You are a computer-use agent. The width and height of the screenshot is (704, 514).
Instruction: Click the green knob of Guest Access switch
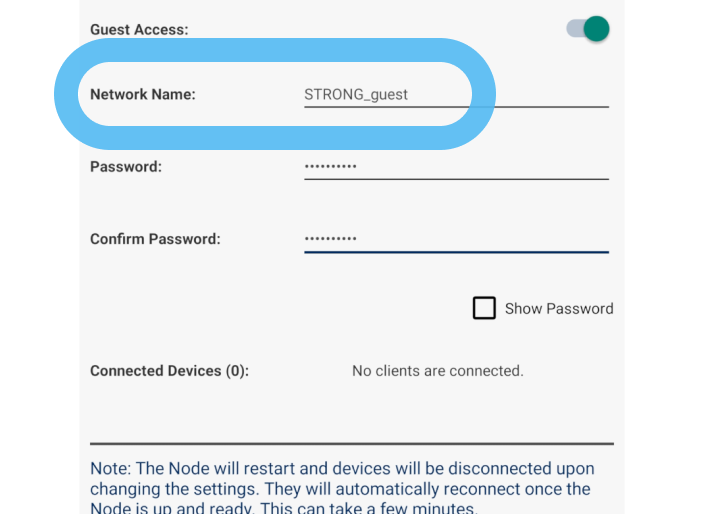click(597, 29)
